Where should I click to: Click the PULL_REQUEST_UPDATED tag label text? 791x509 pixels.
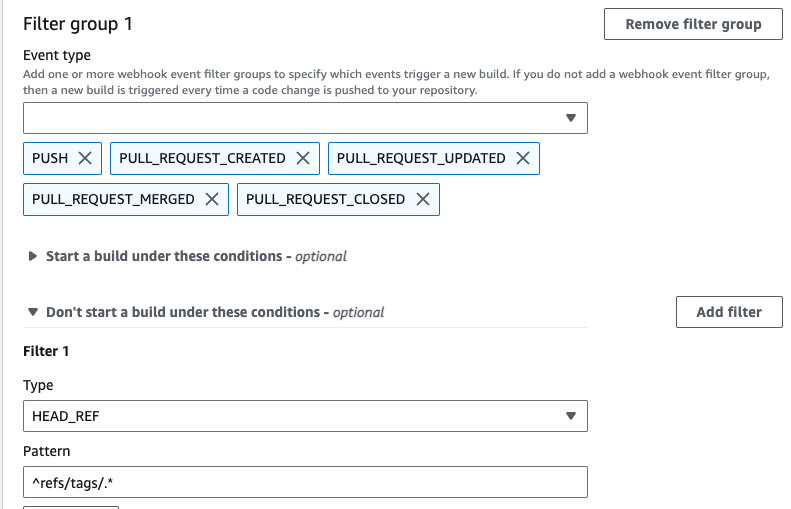421,158
